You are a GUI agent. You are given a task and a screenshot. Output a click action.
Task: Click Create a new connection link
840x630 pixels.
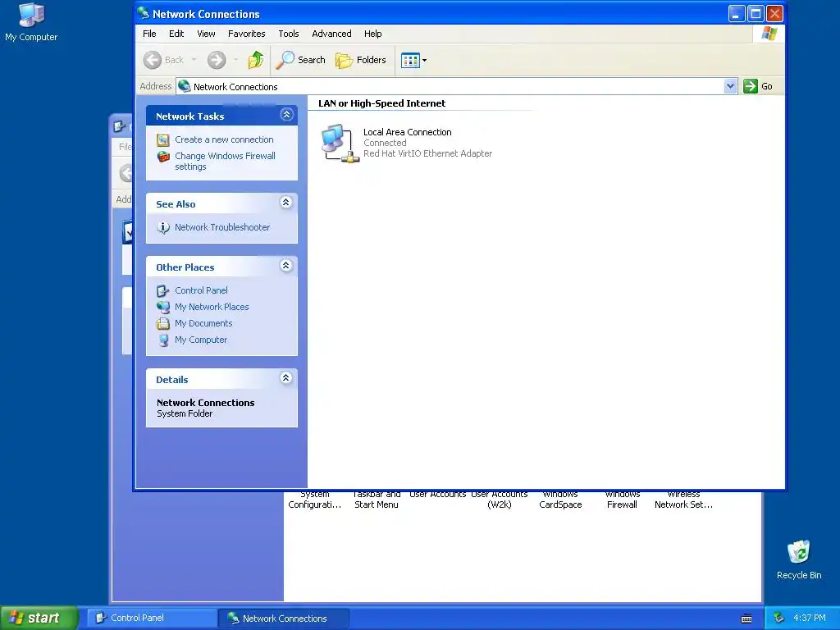(x=224, y=139)
